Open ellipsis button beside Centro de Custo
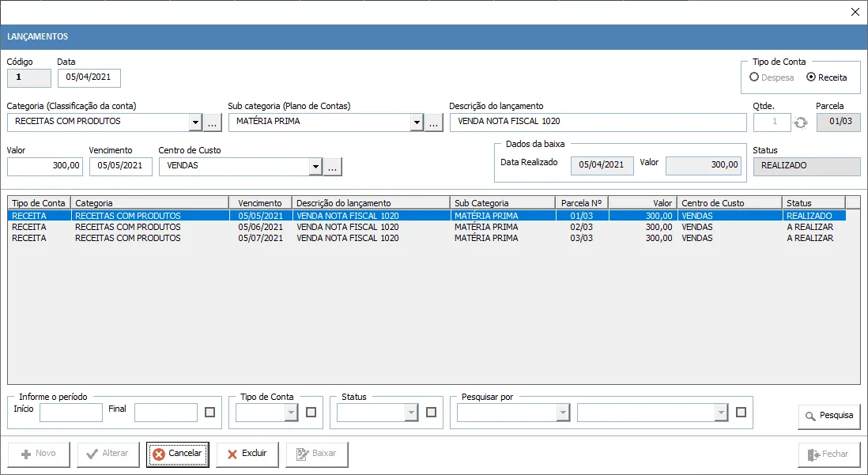 (x=333, y=166)
